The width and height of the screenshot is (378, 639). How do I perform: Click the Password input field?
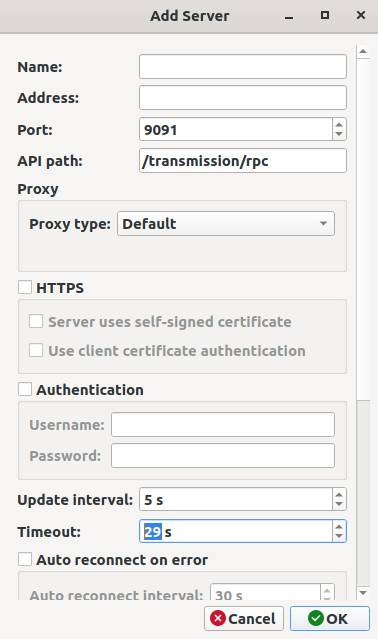[223, 456]
